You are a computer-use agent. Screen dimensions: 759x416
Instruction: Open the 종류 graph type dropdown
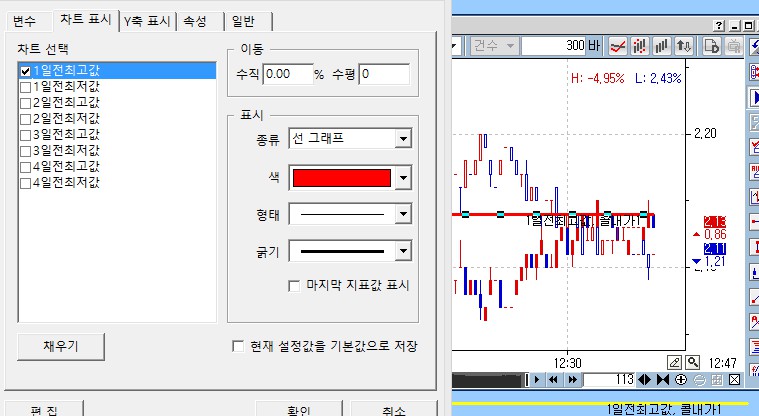point(402,139)
